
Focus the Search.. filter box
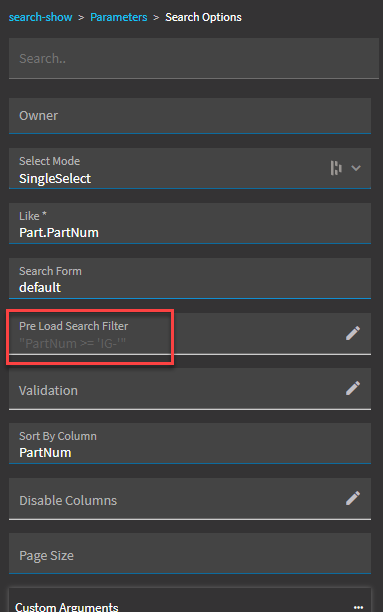pos(194,59)
